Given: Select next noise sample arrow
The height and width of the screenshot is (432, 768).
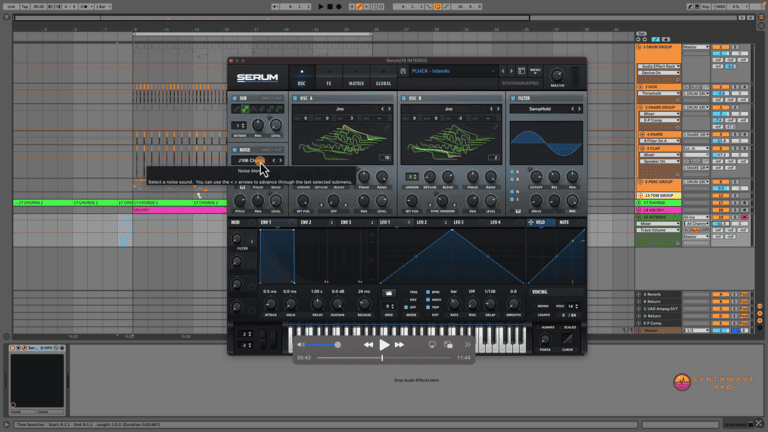Looking at the screenshot, I should point(281,160).
